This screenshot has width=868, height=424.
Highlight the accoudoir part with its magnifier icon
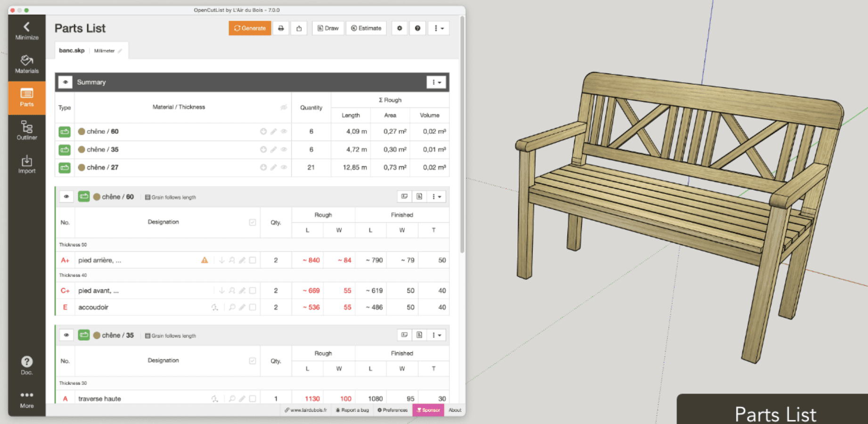click(232, 307)
